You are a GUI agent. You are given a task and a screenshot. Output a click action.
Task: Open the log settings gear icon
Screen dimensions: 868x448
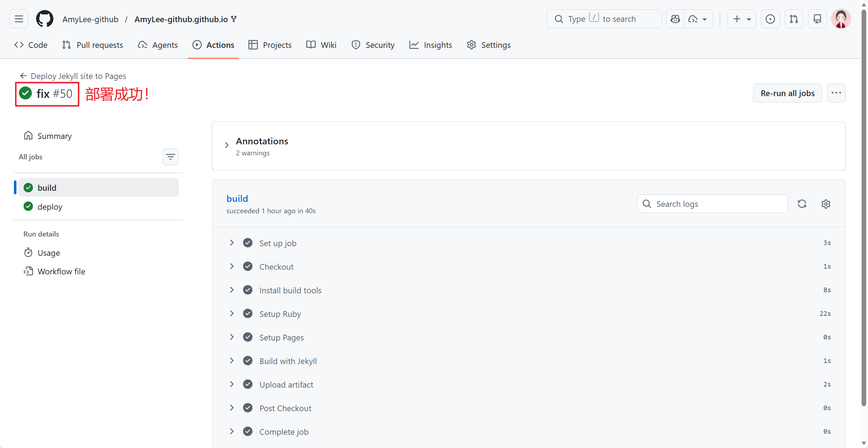click(x=826, y=204)
